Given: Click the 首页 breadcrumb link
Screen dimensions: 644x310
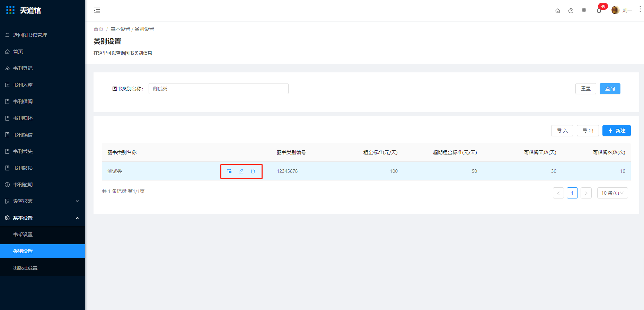Looking at the screenshot, I should pyautogui.click(x=98, y=29).
